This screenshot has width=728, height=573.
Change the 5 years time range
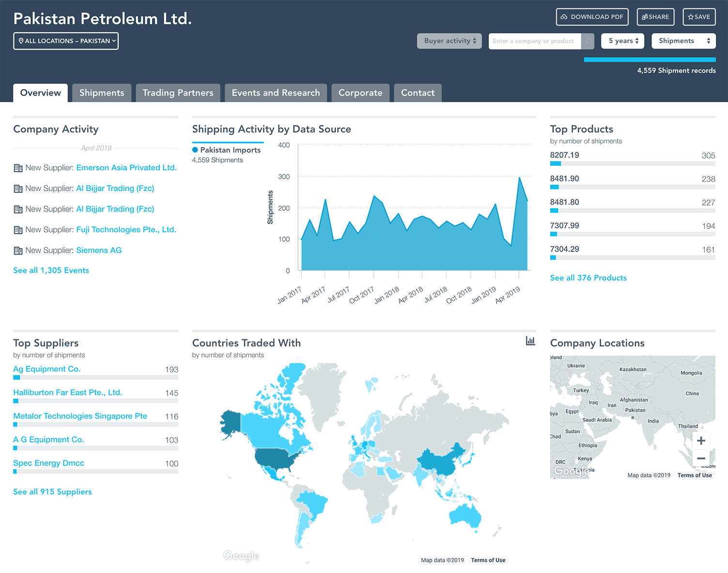coord(623,41)
